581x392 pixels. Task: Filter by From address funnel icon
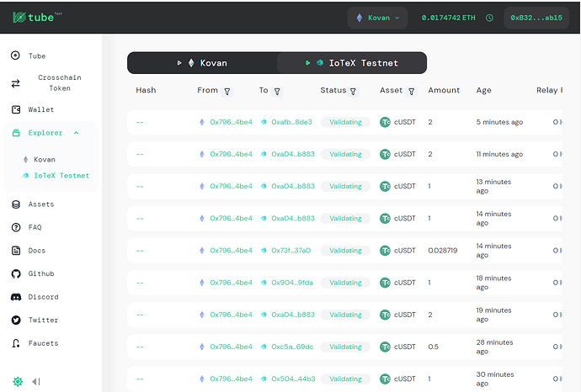tap(227, 92)
